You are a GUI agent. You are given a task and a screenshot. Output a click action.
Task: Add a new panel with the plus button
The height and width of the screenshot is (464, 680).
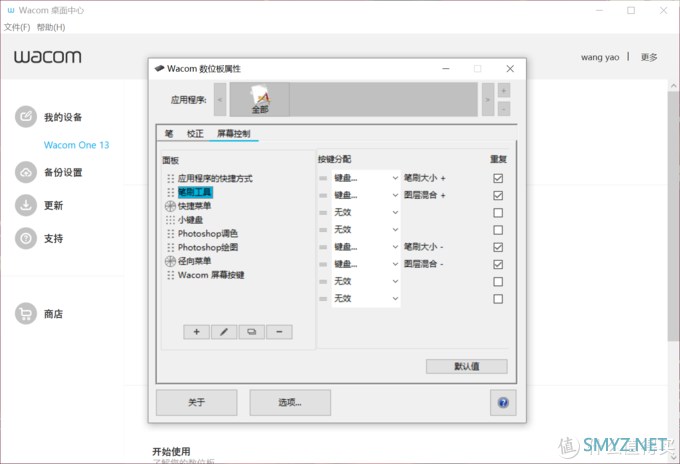pyautogui.click(x=196, y=332)
